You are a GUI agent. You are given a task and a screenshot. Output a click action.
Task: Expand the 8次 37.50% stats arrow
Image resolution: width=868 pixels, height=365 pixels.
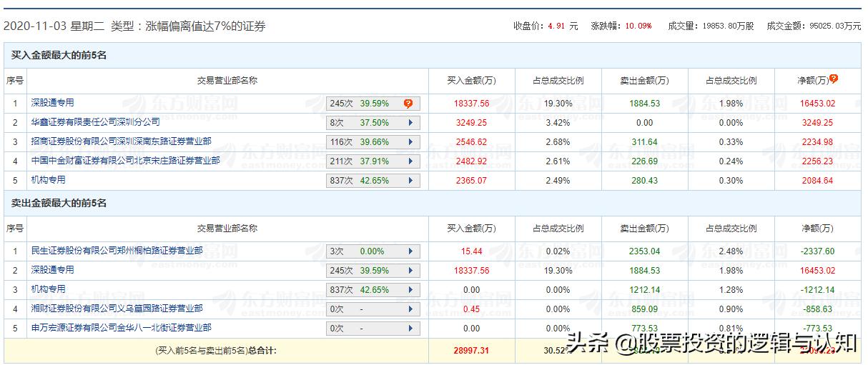[x=410, y=123]
